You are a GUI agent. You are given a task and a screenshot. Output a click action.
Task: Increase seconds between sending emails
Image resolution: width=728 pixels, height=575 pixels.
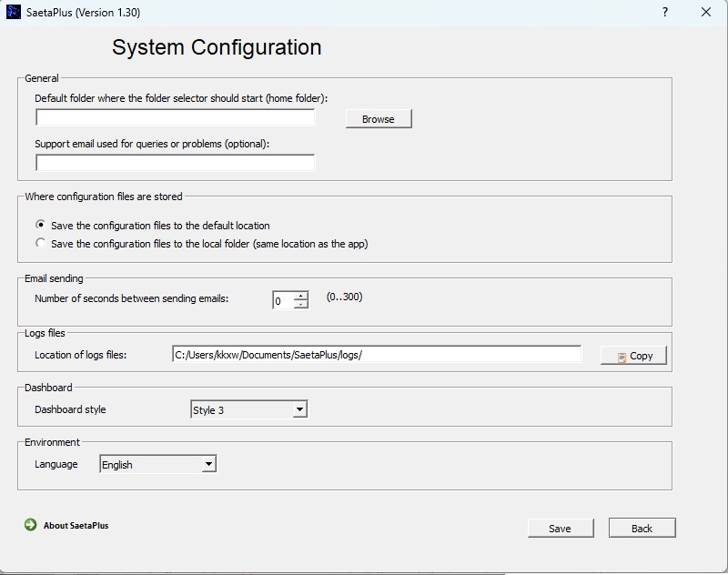coord(301,296)
